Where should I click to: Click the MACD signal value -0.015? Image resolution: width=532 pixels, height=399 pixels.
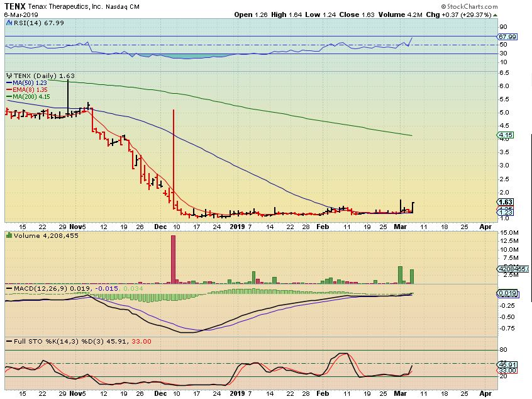tap(106, 289)
